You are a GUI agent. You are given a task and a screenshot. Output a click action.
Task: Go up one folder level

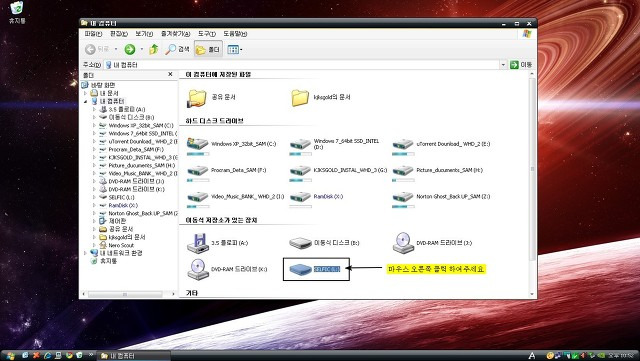click(x=153, y=49)
